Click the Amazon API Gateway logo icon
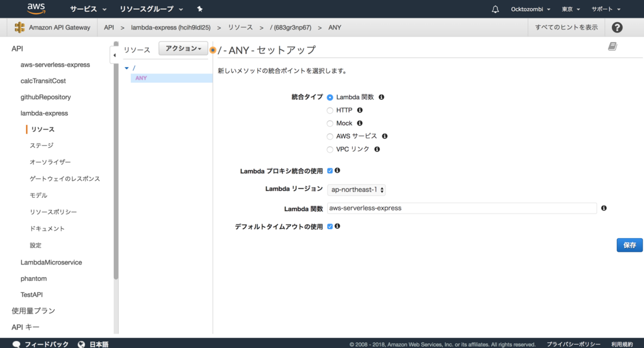This screenshot has height=348, width=644. (19, 28)
